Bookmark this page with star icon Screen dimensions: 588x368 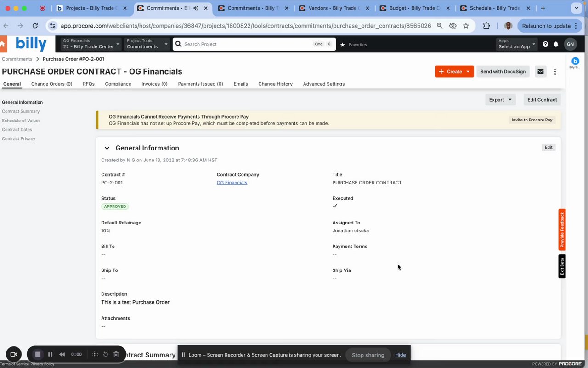[466, 26]
